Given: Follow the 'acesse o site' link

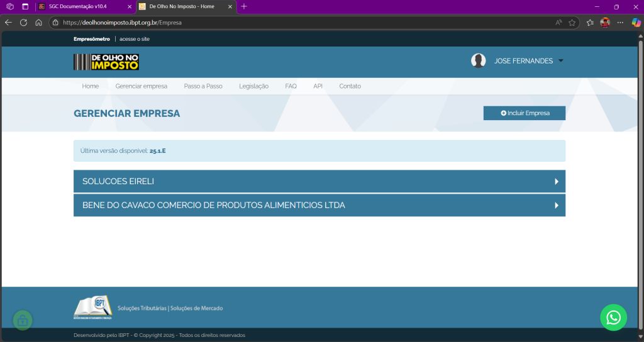Looking at the screenshot, I should coord(135,39).
